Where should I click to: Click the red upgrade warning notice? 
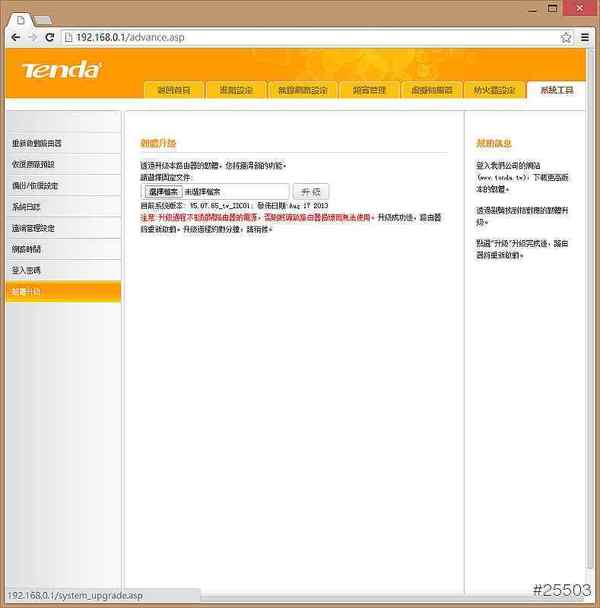[x=256, y=218]
